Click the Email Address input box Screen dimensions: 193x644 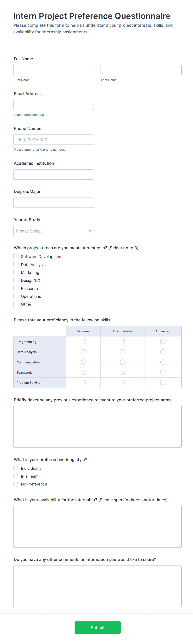54,105
